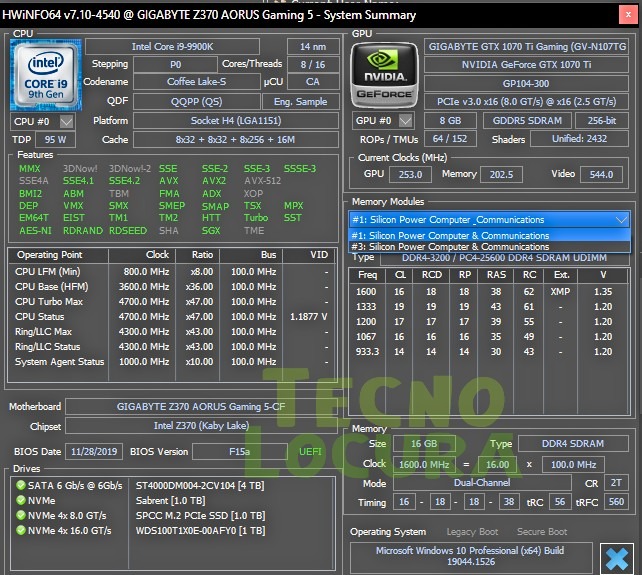
Task: Click the GDDR5 SDRAM field
Action: [527, 121]
